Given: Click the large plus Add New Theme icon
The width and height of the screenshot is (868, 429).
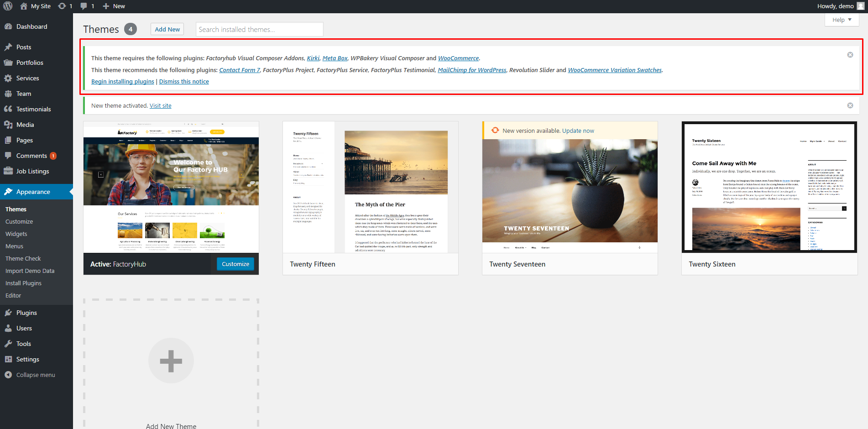Looking at the screenshot, I should [x=171, y=361].
